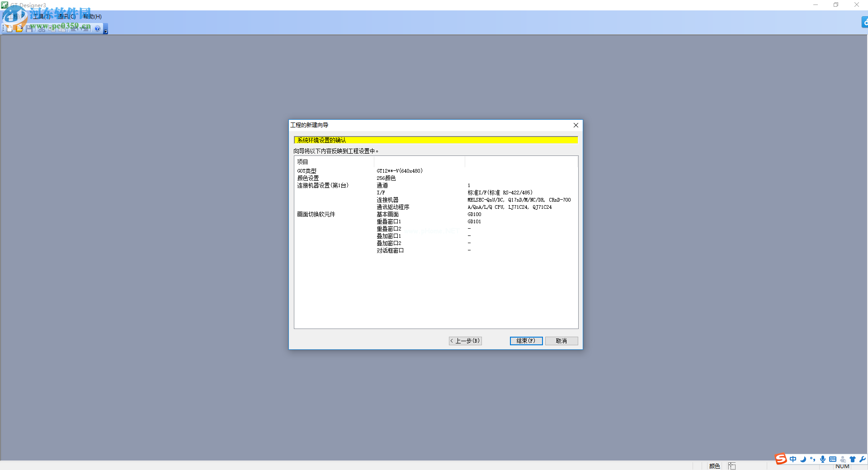The width and height of the screenshot is (868, 470).
Task: Click the 叠加窗口1 item
Action: click(x=389, y=236)
